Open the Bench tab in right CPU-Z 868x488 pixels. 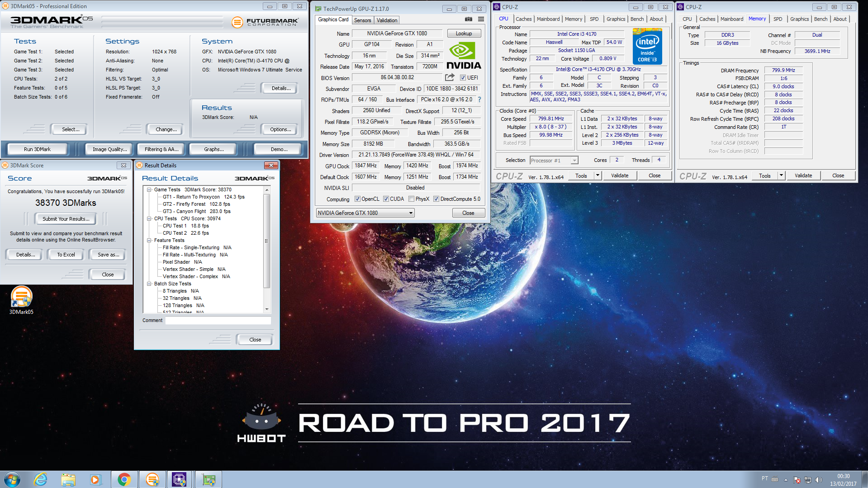click(821, 19)
